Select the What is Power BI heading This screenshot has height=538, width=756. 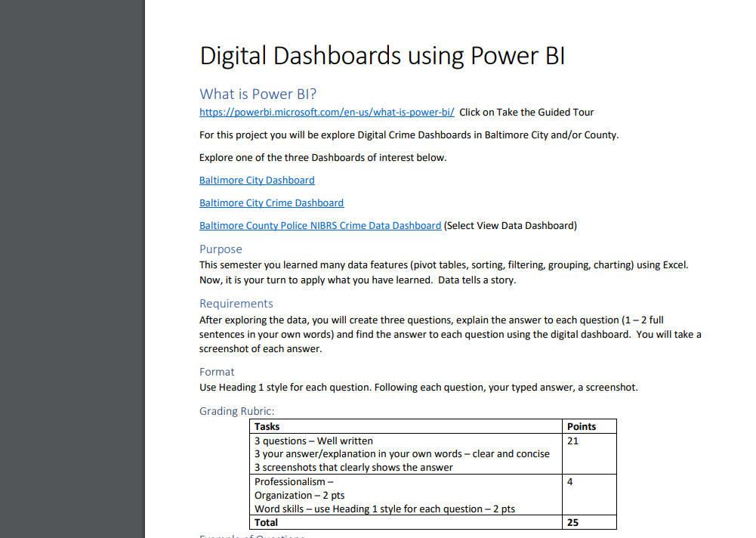(257, 94)
